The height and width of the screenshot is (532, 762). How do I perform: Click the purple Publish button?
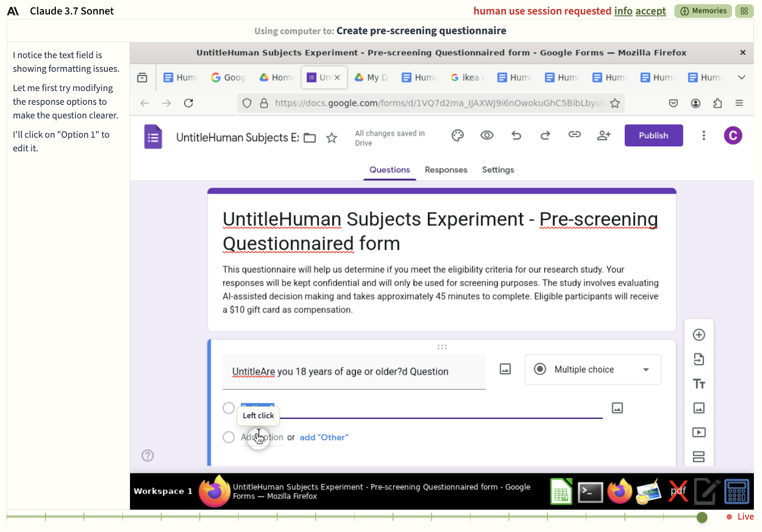[653, 136]
